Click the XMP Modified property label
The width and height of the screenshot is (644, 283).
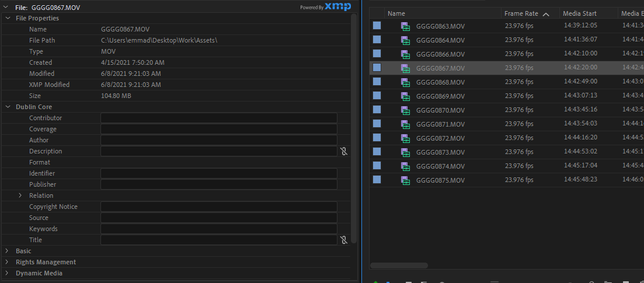coord(49,85)
